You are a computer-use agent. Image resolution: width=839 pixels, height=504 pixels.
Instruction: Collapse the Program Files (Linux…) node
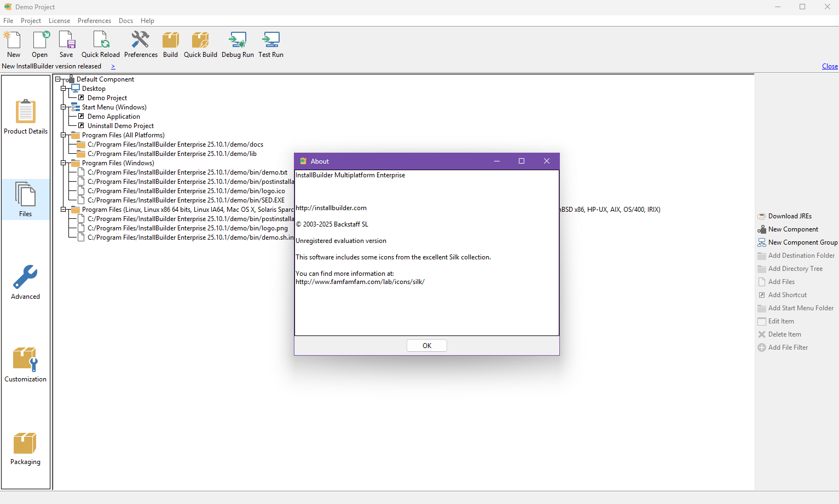63,210
